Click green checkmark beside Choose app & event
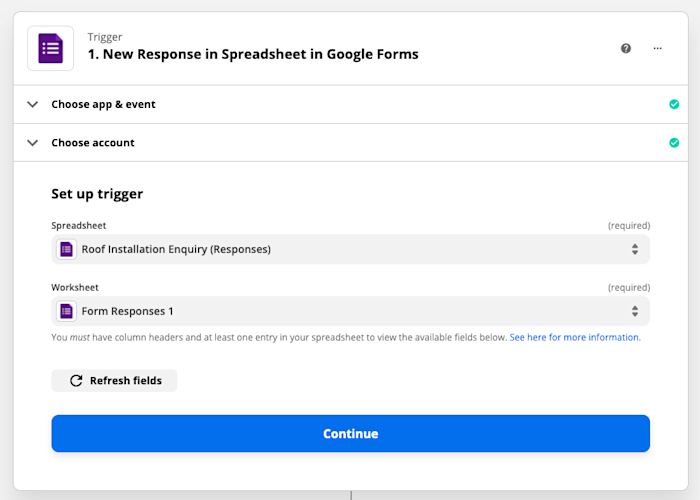700x500 pixels. [x=674, y=104]
